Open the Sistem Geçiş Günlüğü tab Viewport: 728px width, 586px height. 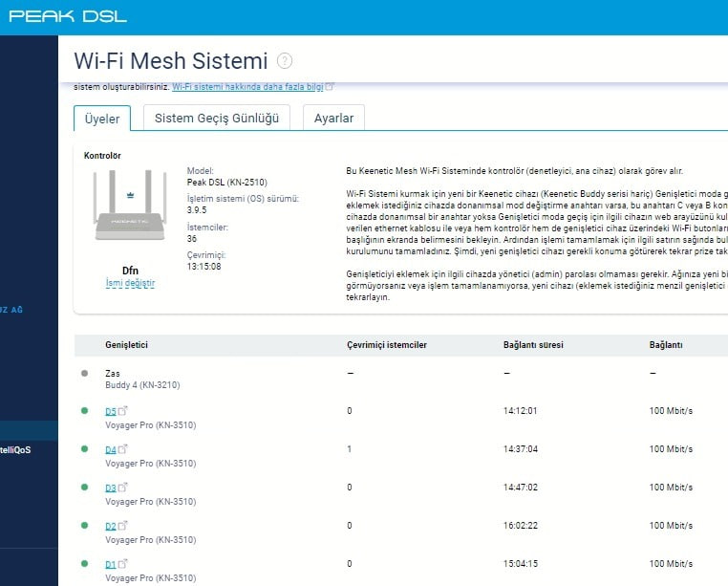pos(217,118)
